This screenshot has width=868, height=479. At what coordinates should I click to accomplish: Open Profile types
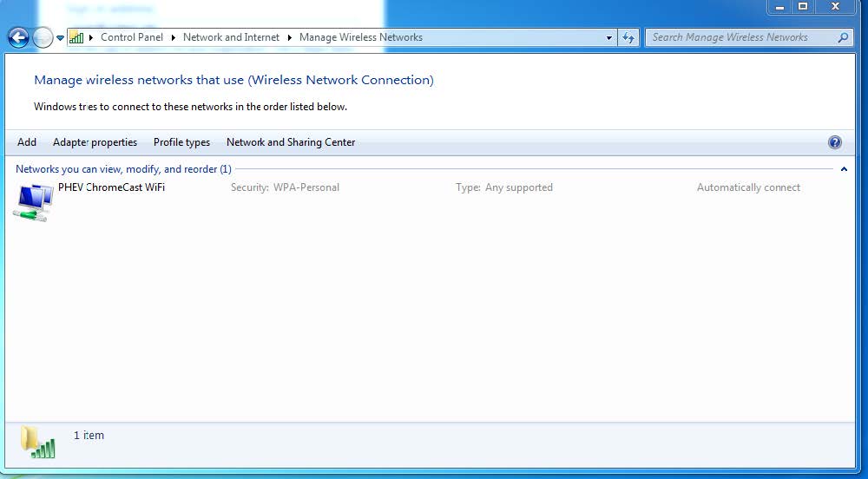[181, 142]
